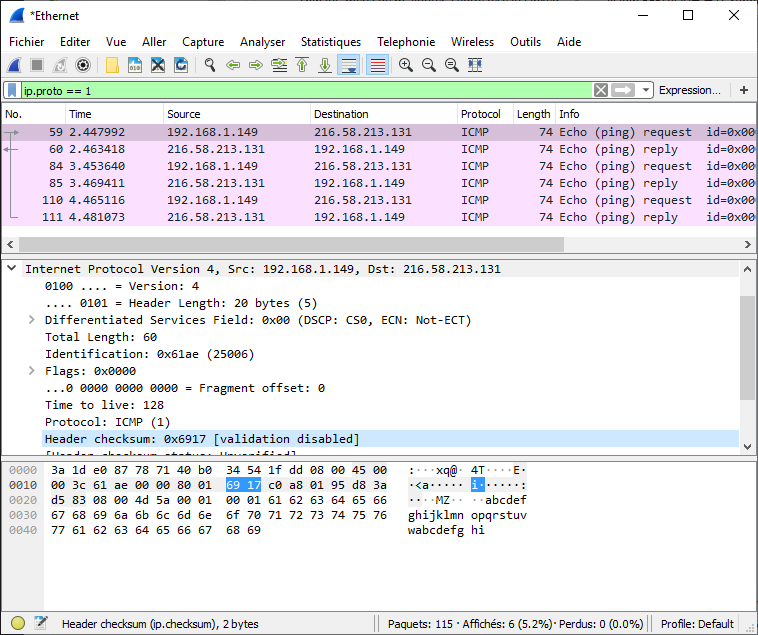Open the Aller menu
The height and width of the screenshot is (635, 758).
(x=154, y=42)
